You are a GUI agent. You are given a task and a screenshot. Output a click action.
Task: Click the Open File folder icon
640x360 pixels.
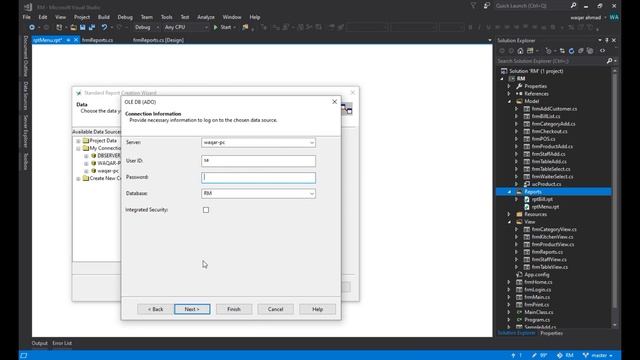73,27
